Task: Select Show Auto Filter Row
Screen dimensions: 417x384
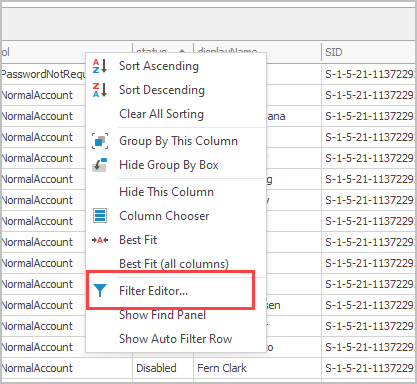Action: click(175, 339)
